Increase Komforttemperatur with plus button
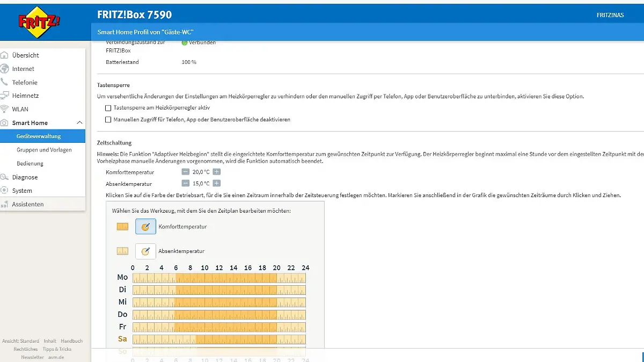The image size is (644, 362). (216, 172)
